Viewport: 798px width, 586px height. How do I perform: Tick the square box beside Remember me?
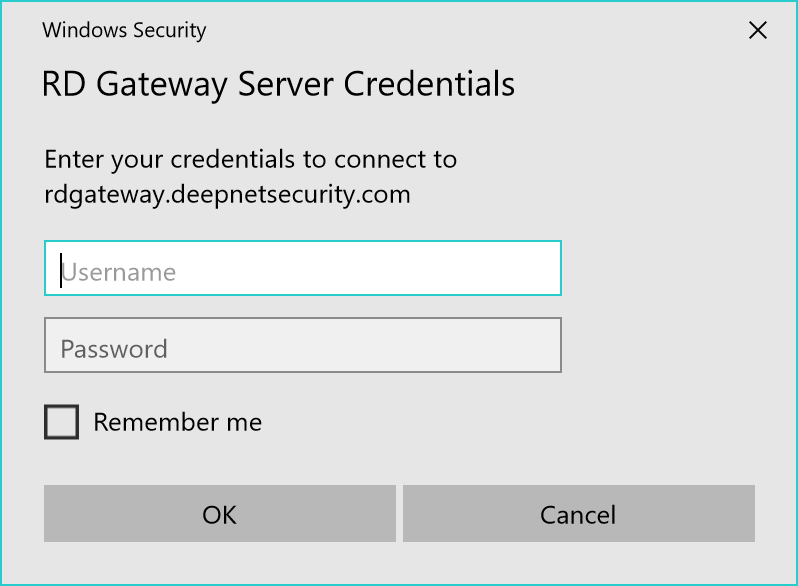click(x=61, y=422)
